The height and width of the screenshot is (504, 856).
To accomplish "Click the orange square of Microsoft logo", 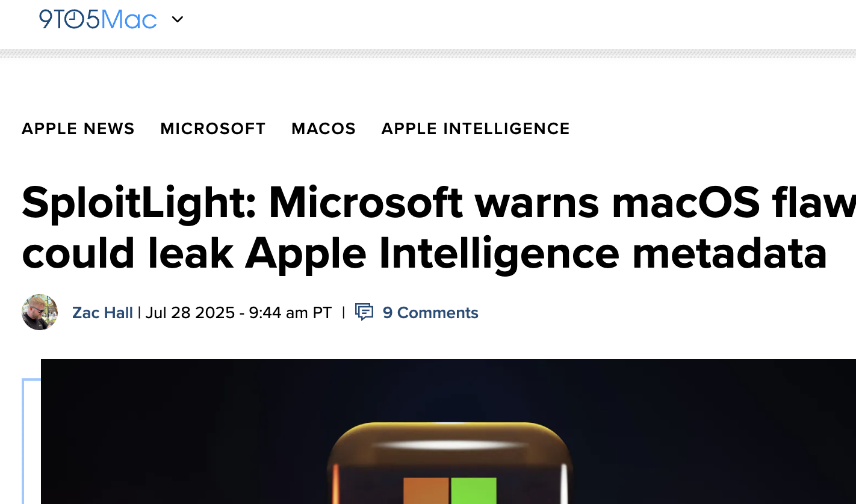I will (426, 491).
